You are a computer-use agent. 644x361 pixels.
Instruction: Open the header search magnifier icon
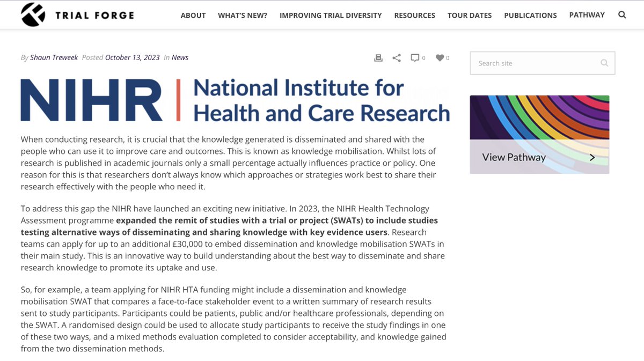(x=622, y=15)
